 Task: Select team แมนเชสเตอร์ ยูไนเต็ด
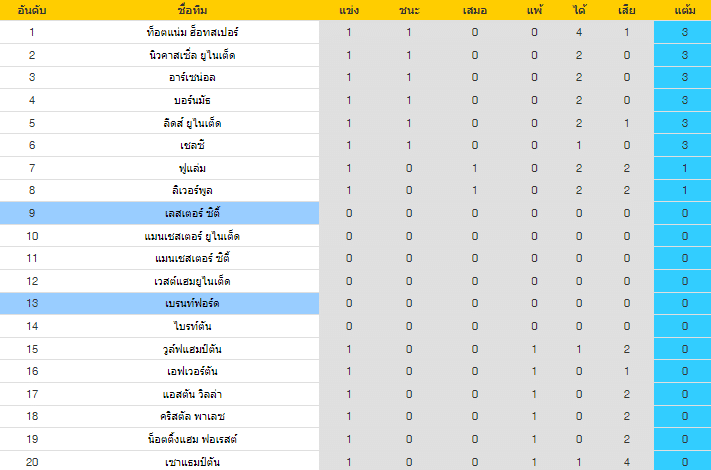point(192,236)
